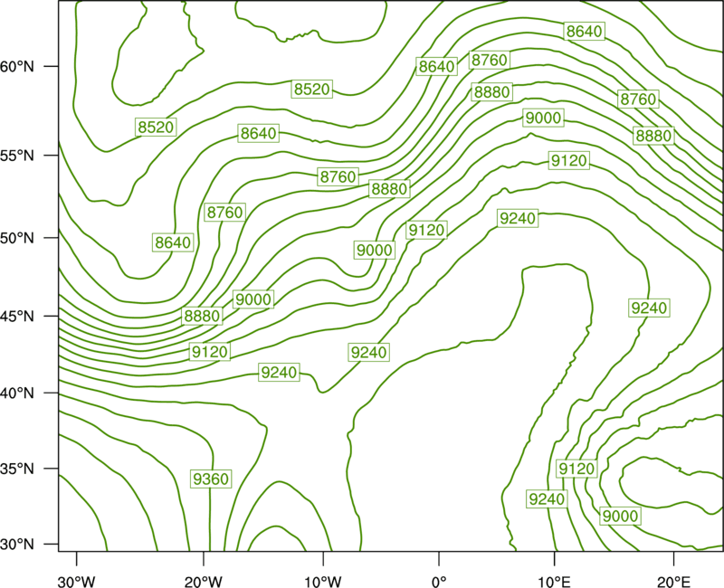Viewport: 724px width, 588px height.
Task: Click the 8640 label in top-right corner
Action: pos(584,31)
